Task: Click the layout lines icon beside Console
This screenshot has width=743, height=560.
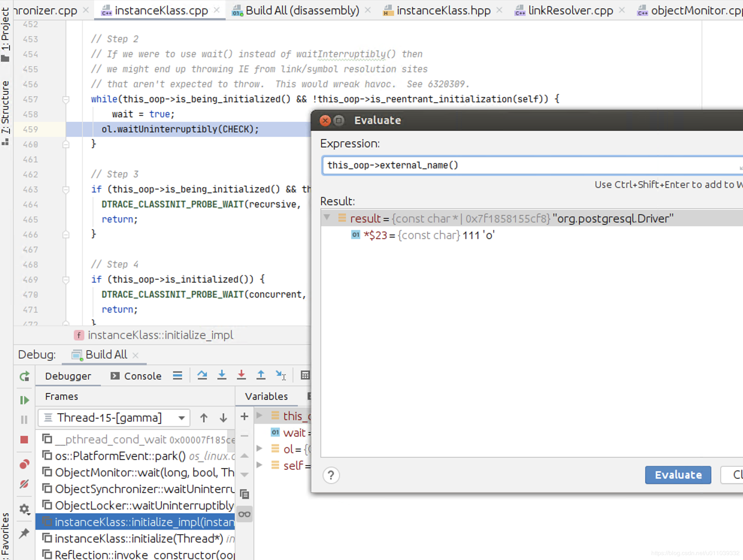Action: (x=177, y=375)
